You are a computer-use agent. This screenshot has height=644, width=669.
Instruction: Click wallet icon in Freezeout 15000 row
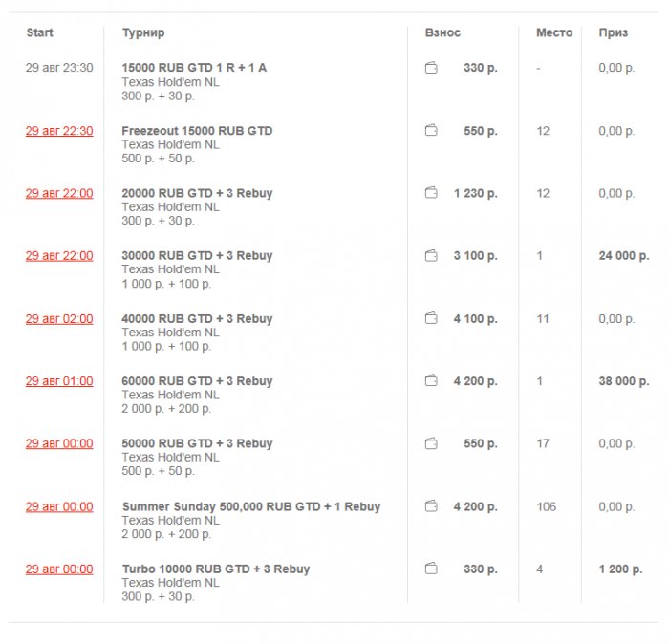click(431, 131)
